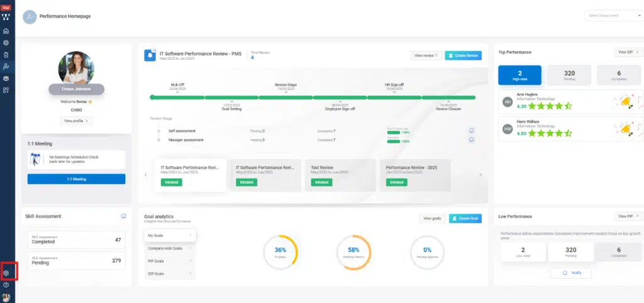Click the 2 Low rated tile

point(523,252)
